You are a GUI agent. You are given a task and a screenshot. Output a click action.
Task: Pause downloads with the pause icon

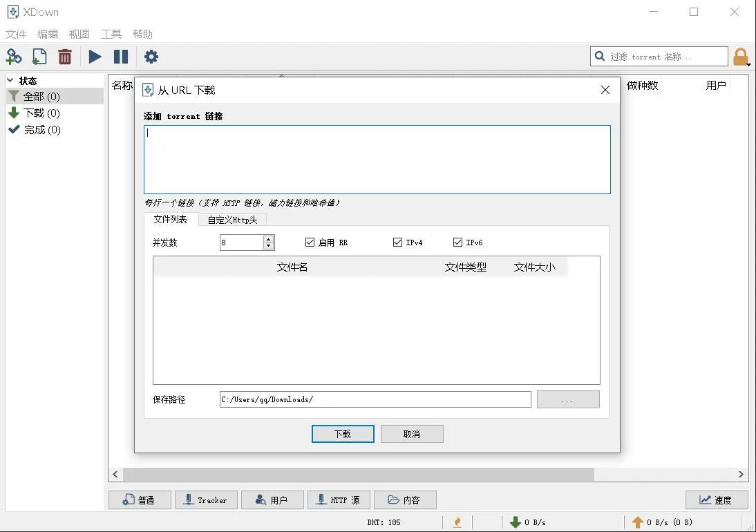(x=120, y=57)
